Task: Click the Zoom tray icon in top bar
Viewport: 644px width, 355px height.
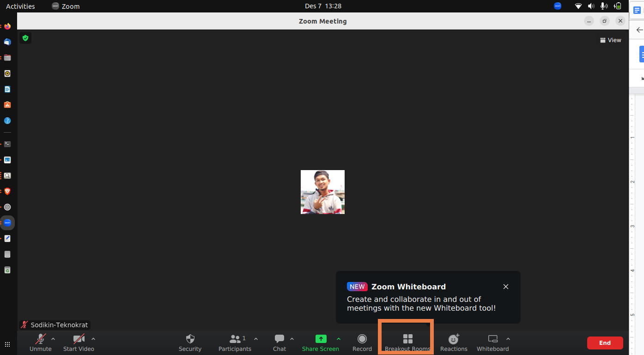Action: pyautogui.click(x=558, y=6)
